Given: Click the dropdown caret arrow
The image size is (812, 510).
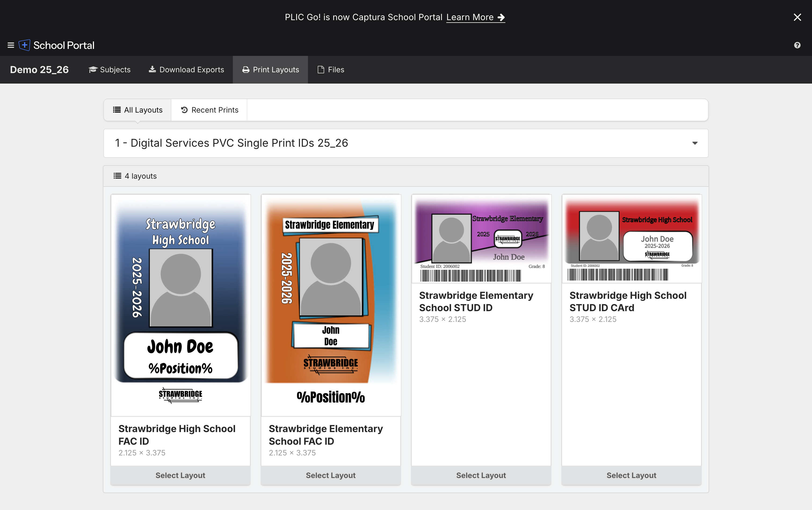Looking at the screenshot, I should 695,143.
